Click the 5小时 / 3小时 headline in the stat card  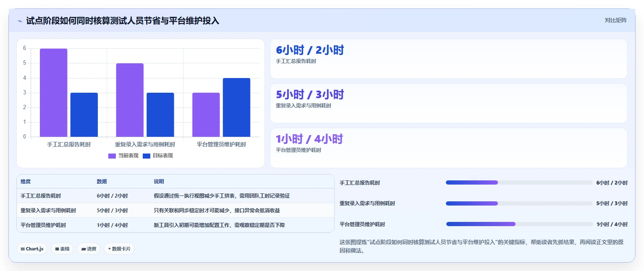pos(310,95)
